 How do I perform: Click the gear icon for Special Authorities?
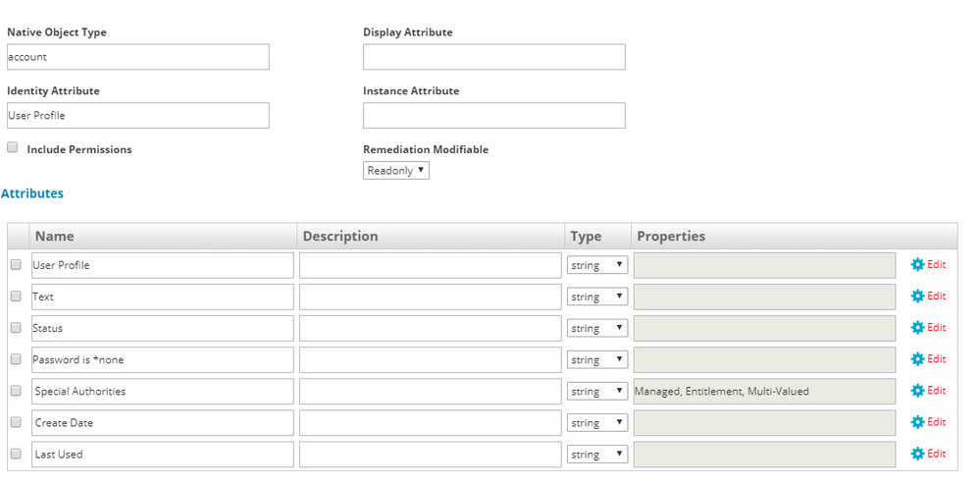917,391
